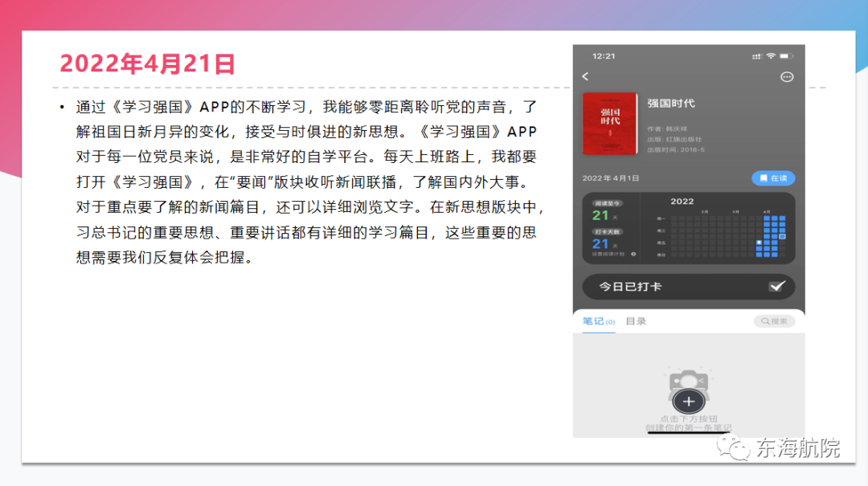The width and height of the screenshot is (868, 486).
Task: Tap the camera plus icon to add a note
Action: click(689, 401)
